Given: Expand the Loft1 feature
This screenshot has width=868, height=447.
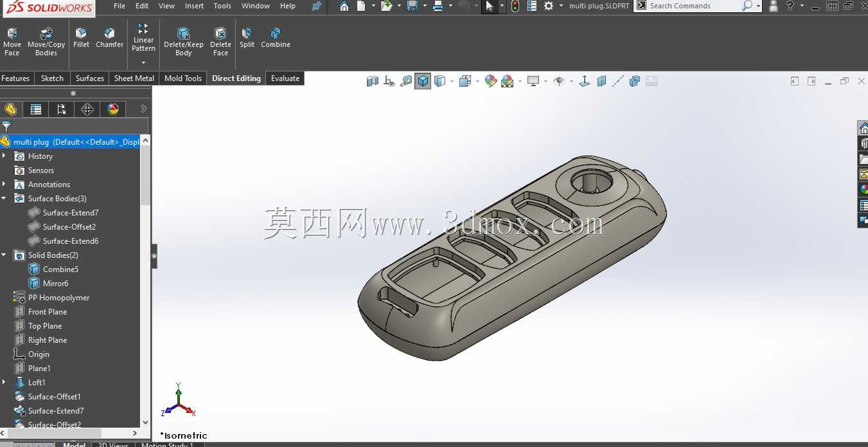Looking at the screenshot, I should (x=4, y=383).
